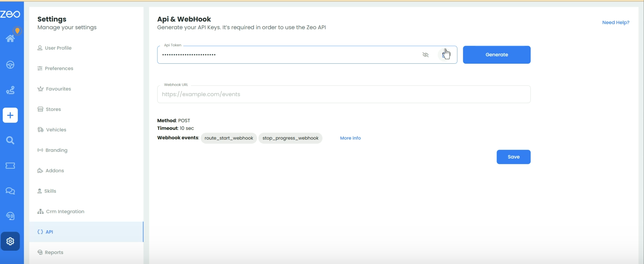Click the stop_progress_webhook chip
Image resolution: width=644 pixels, height=264 pixels.
pos(290,138)
